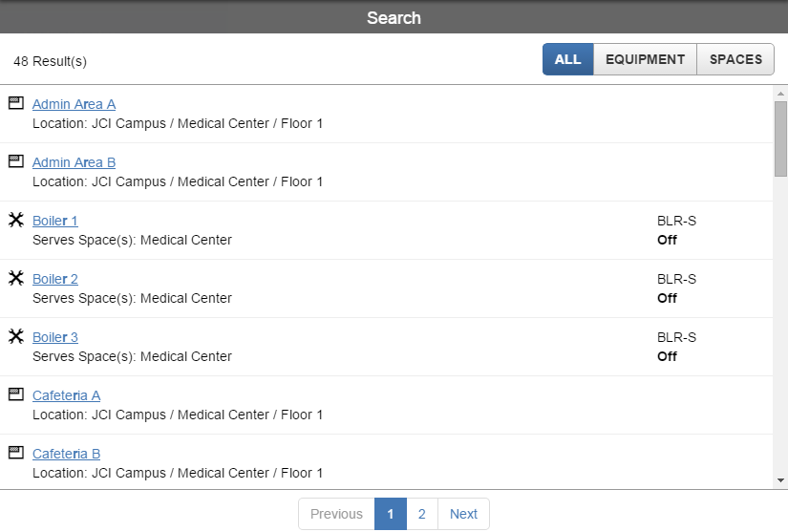
Task: Select page 1 in pagination
Action: 390,514
